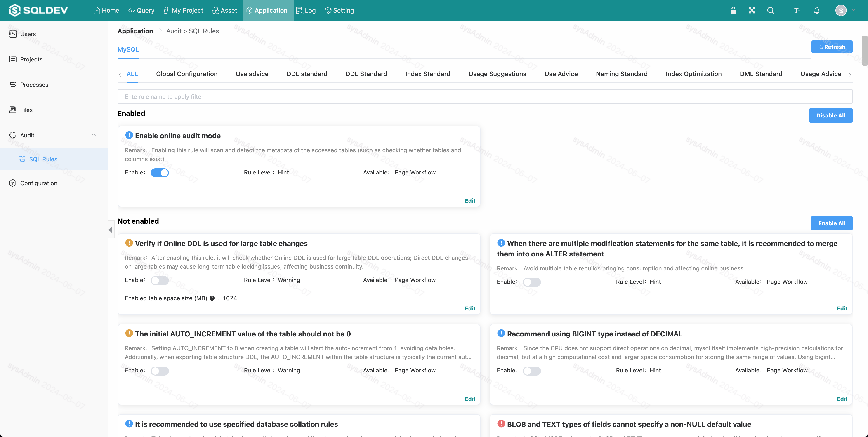868x437 pixels.
Task: Select the DDL Standard tab
Action: [366, 74]
